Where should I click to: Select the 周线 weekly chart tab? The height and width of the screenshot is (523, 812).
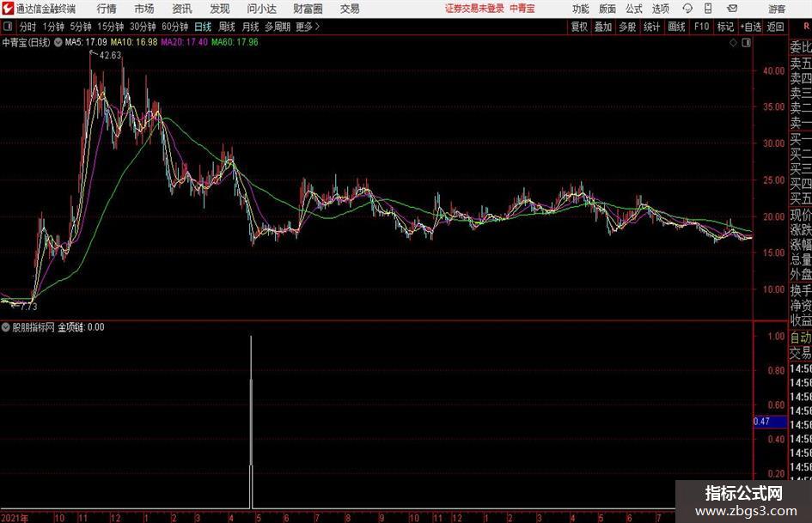227,27
